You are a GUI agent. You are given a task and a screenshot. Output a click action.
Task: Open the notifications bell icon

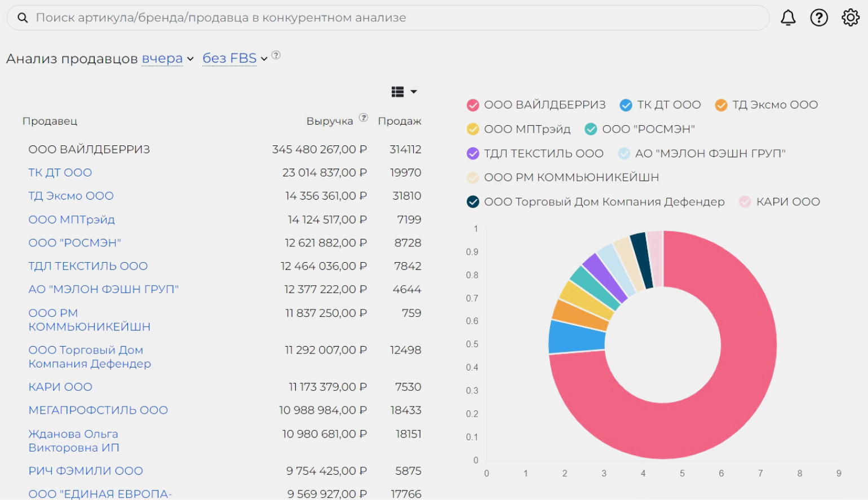tap(788, 18)
